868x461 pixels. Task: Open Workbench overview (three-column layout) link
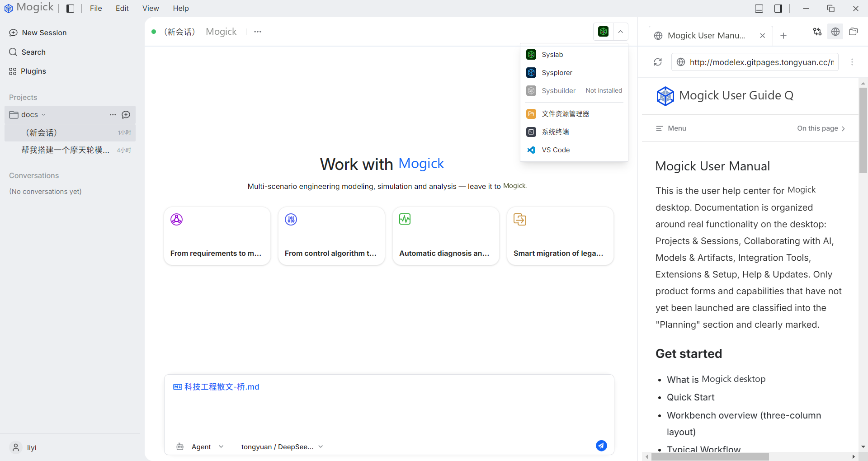pyautogui.click(x=744, y=423)
